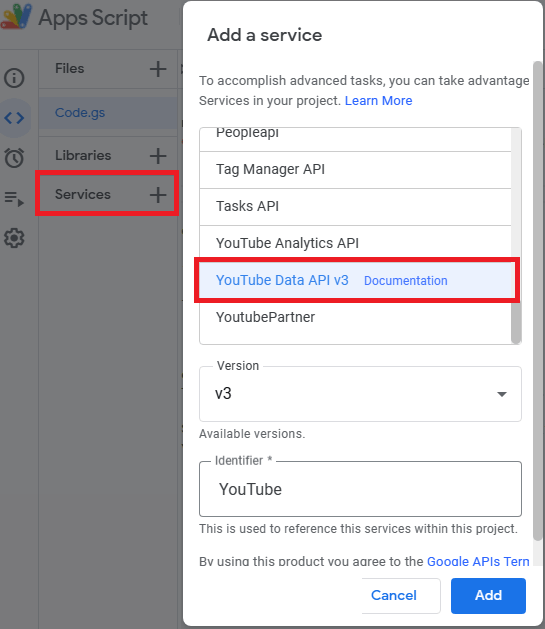Screen dimensions: 545x629
Task: Open the Overview info icon in sidebar
Action: click(14, 78)
